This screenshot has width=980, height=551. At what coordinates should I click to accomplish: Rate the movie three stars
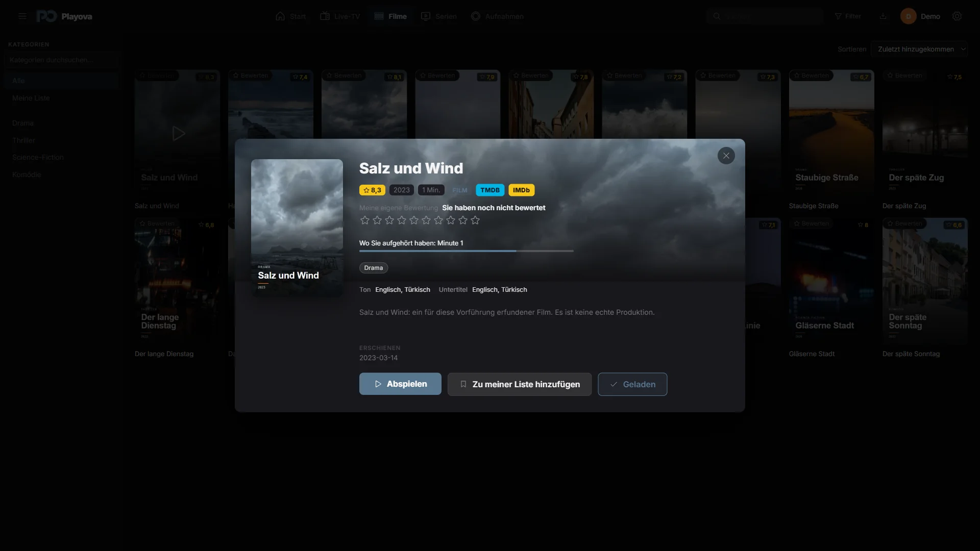pos(389,220)
